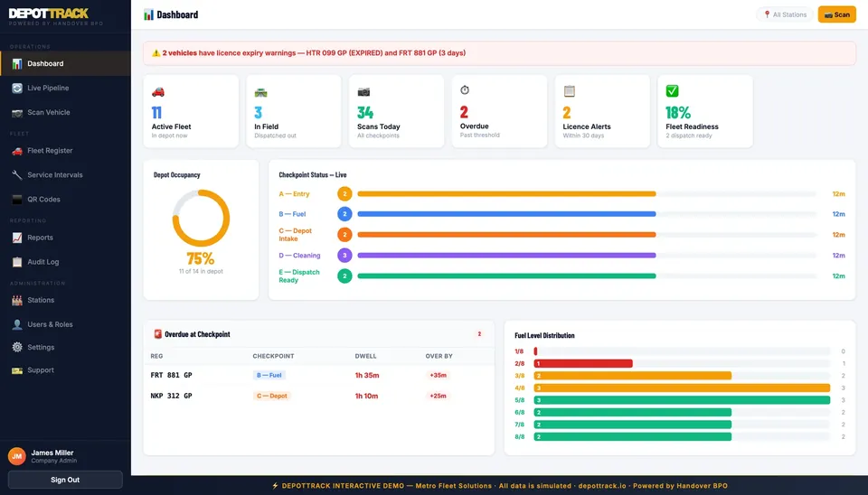Viewport: 868px width, 495px height.
Task: Open the Active Fleet stat card
Action: (x=191, y=112)
